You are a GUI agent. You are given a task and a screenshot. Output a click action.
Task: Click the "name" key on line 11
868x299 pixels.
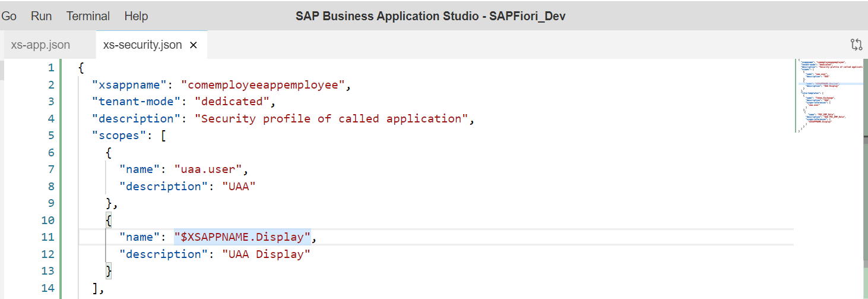pyautogui.click(x=140, y=237)
